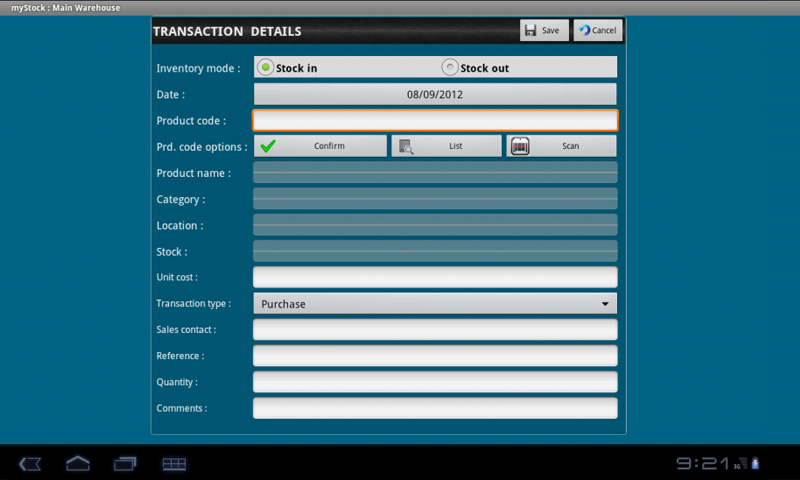Click the floppy disk Save icon
800x480 pixels.
coord(530,31)
